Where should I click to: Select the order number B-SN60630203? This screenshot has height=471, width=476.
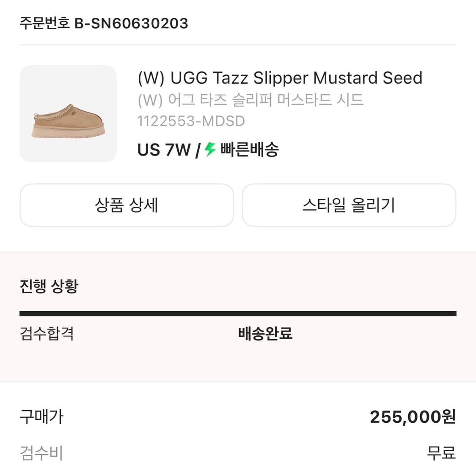point(131,24)
